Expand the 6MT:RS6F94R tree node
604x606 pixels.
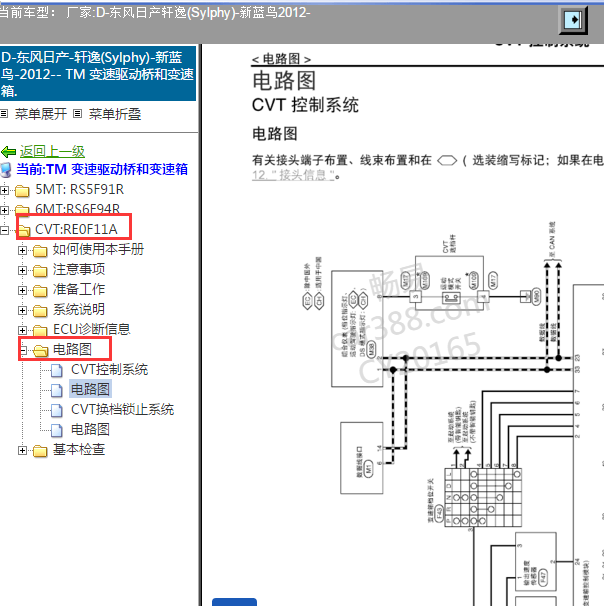pyautogui.click(x=4, y=210)
